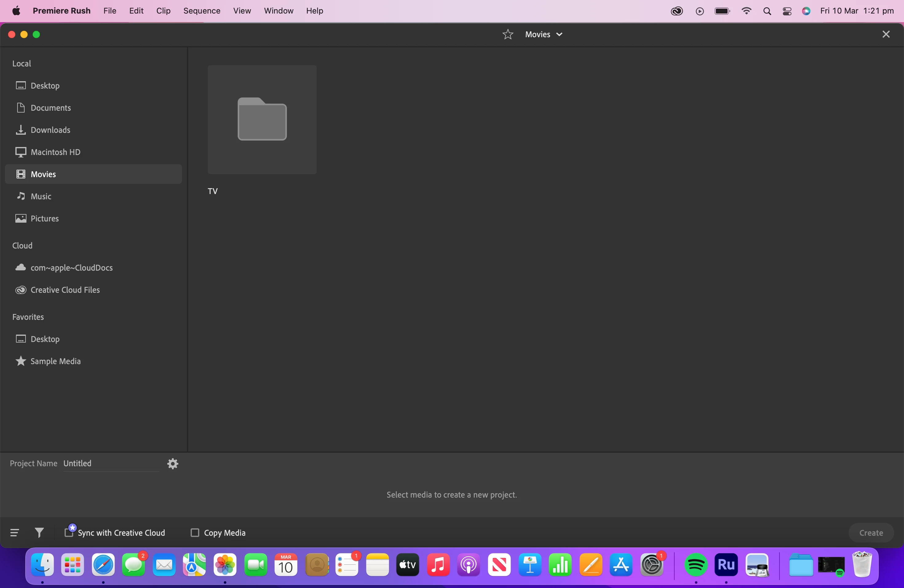Open the Sequence menu

coord(202,11)
